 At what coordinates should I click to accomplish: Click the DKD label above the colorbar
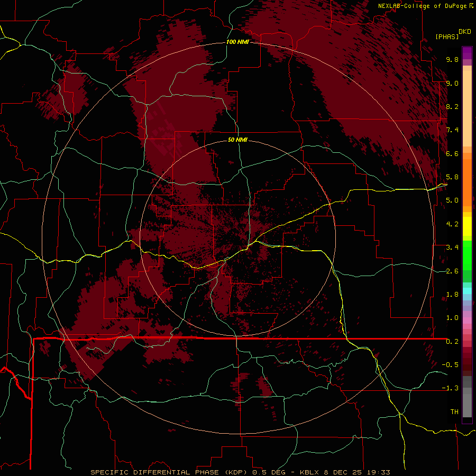click(465, 32)
